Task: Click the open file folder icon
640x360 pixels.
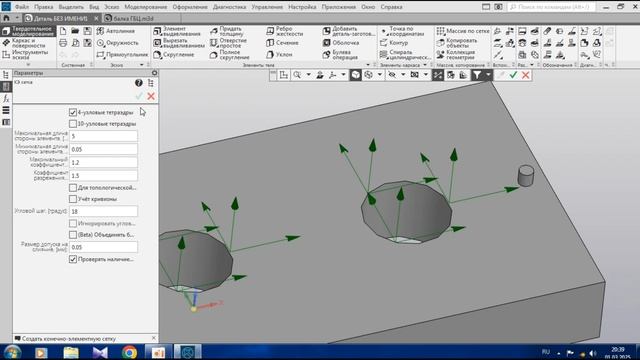Action: coord(75,31)
